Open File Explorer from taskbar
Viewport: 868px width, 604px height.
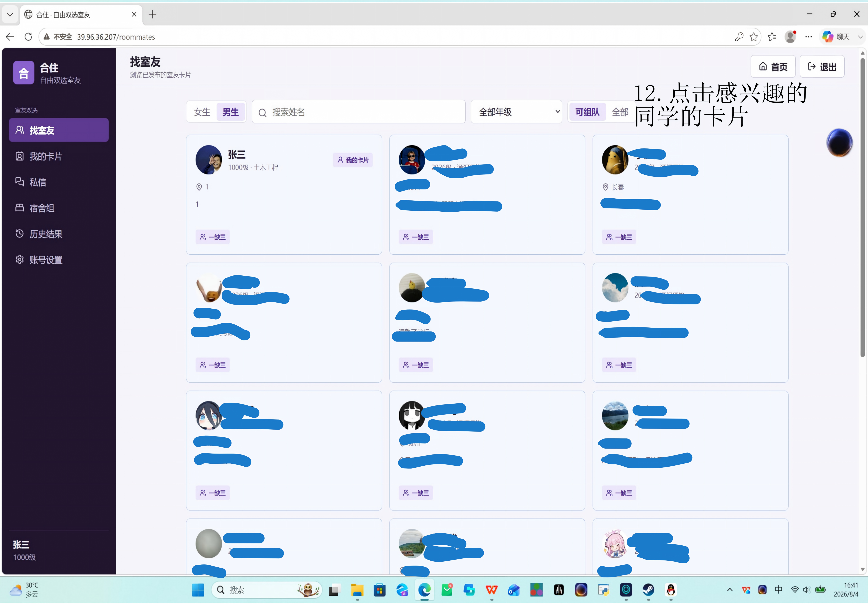tap(357, 590)
